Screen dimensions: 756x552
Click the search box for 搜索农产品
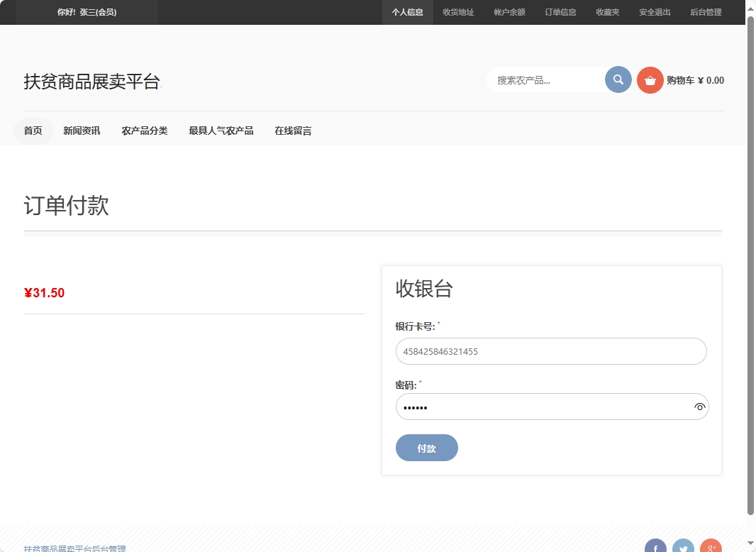pyautogui.click(x=546, y=79)
